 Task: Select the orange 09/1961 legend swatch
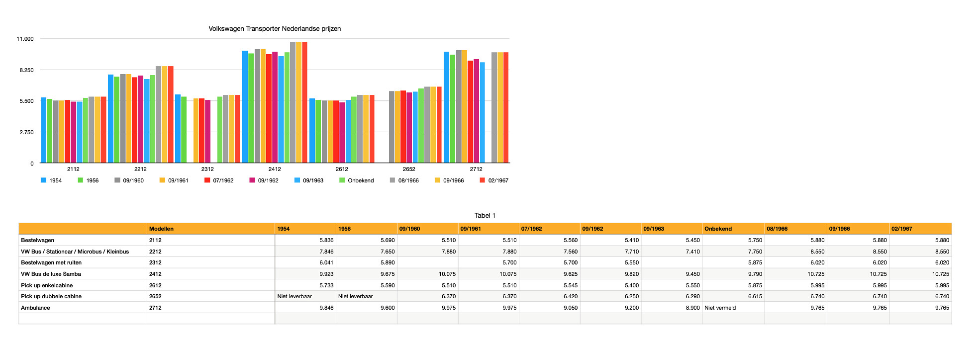pyautogui.click(x=162, y=180)
